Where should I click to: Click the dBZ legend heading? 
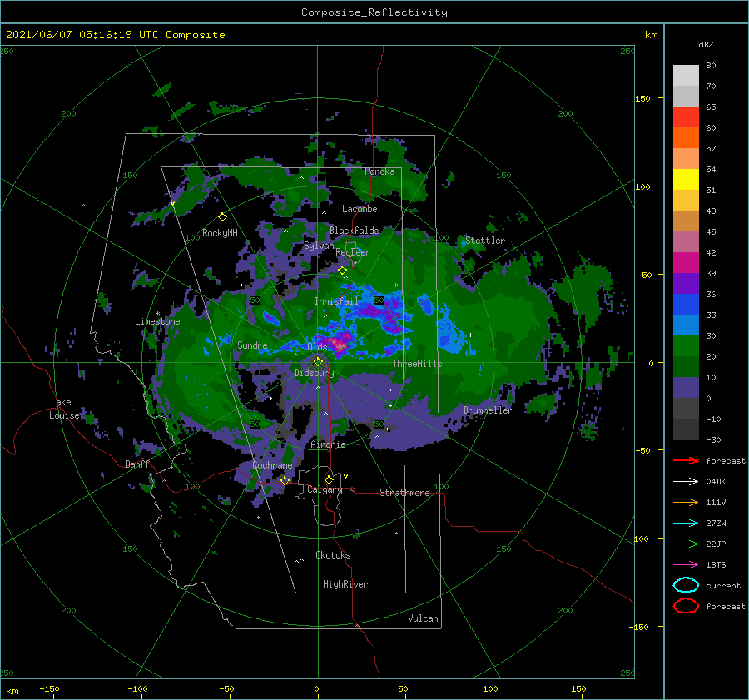(706, 44)
